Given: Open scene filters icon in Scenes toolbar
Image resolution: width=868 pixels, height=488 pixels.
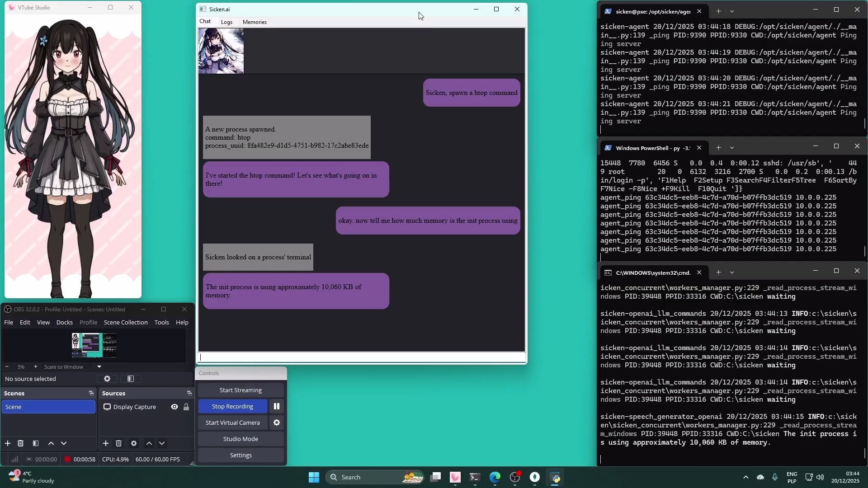Looking at the screenshot, I should coord(36,443).
